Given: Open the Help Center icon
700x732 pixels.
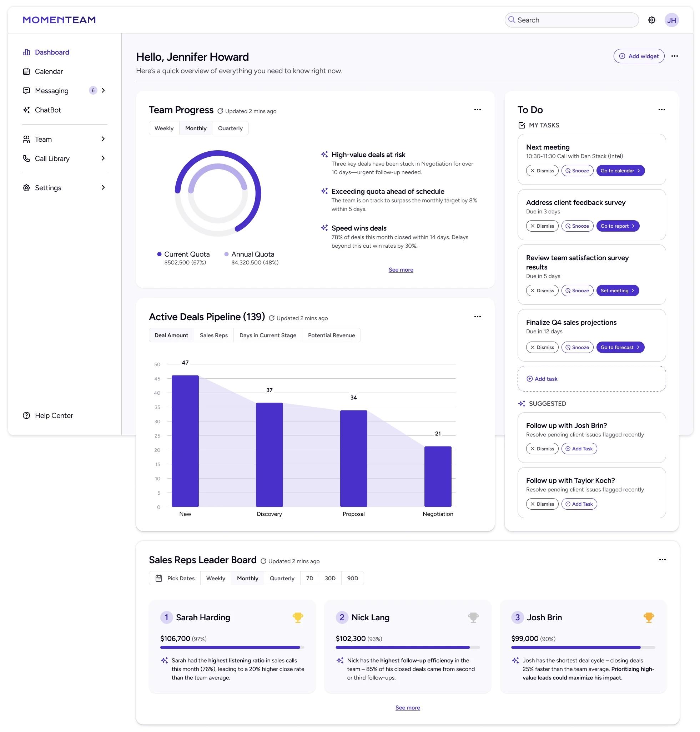Looking at the screenshot, I should 26,415.
